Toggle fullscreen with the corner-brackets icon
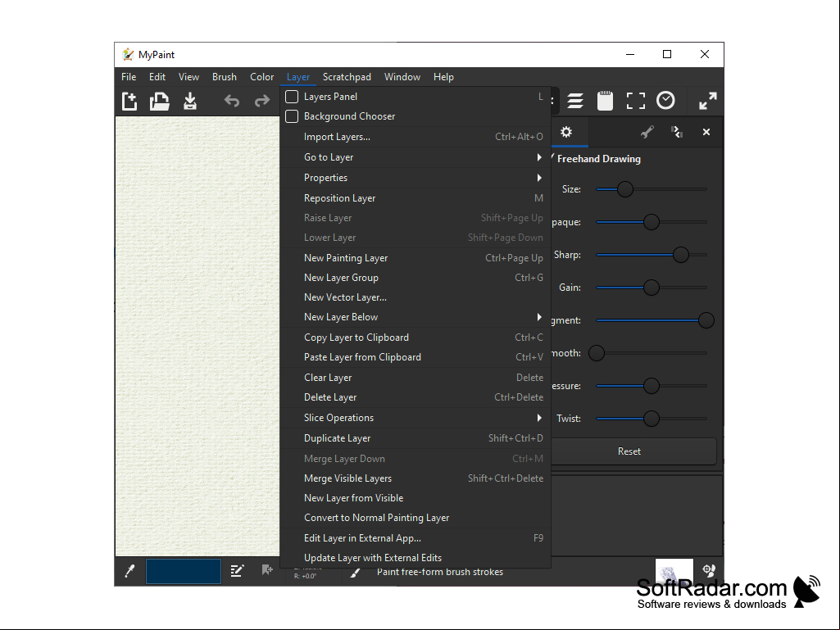 point(636,101)
